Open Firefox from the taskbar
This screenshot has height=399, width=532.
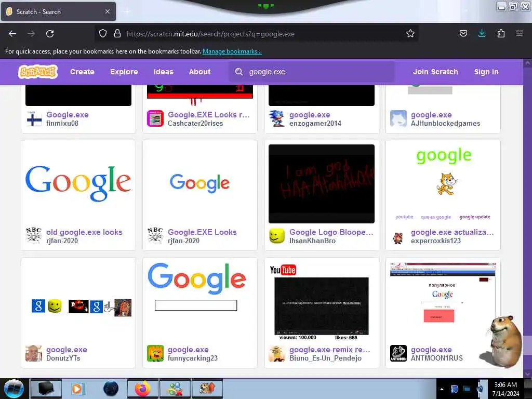click(x=143, y=389)
